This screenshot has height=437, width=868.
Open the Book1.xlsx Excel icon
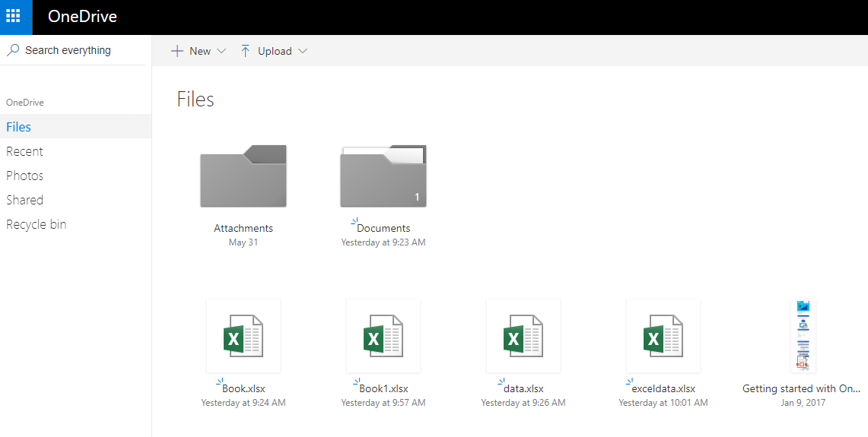coord(383,336)
